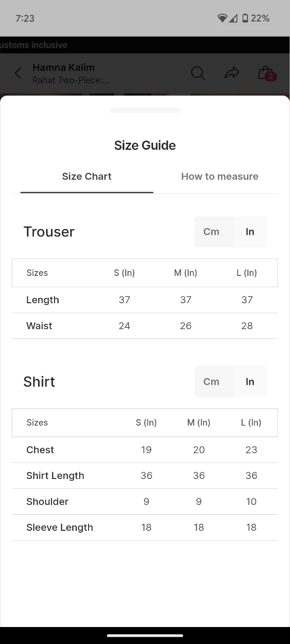Tap the red cart badge showing 2
The height and width of the screenshot is (644, 290).
270,77
